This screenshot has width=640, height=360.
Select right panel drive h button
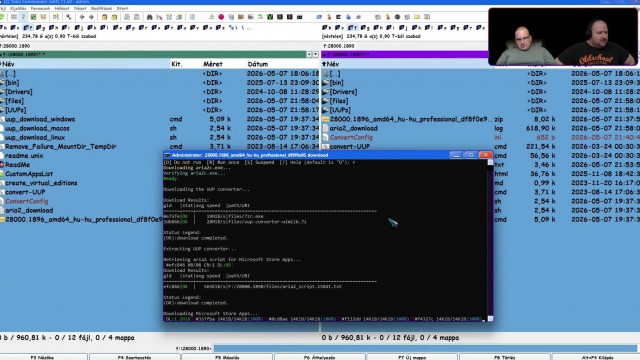pyautogui.click(x=378, y=28)
